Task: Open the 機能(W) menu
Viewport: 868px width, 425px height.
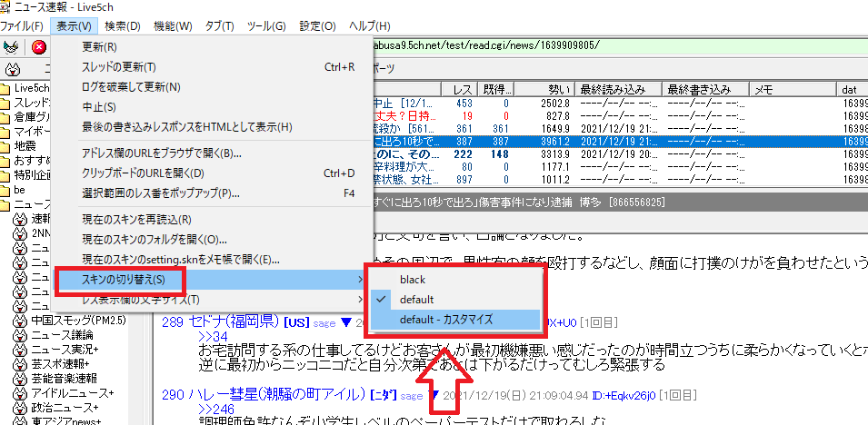Action: tap(173, 26)
